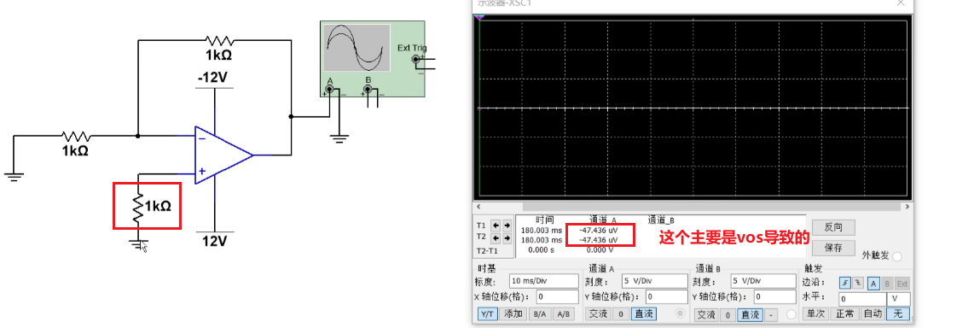Close the oscilloscope XSC1 window
Viewport: 980px width, 328px height.
click(x=901, y=3)
